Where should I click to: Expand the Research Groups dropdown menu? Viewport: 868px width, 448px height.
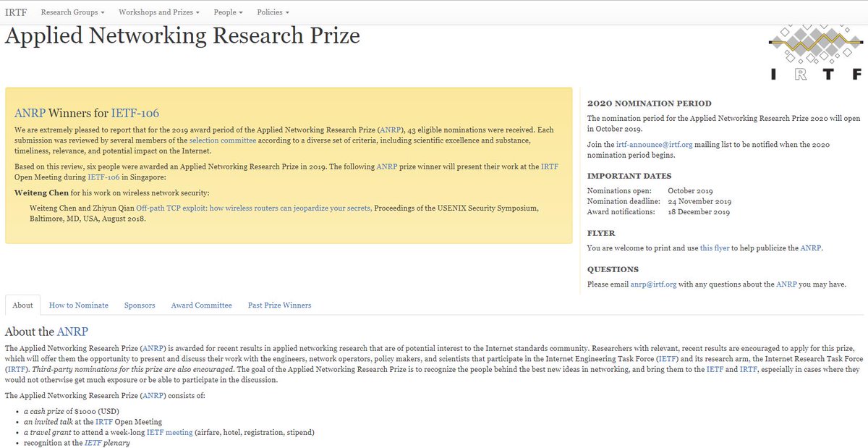73,12
